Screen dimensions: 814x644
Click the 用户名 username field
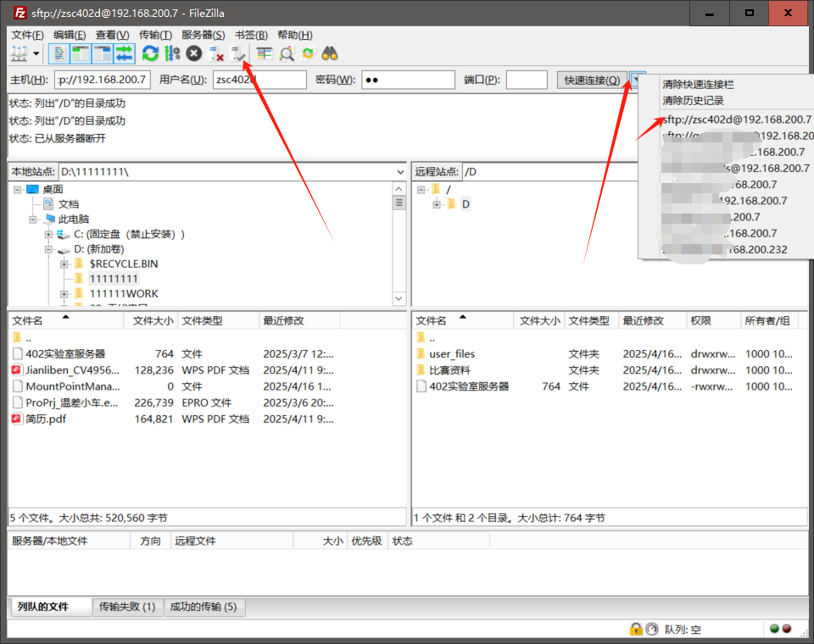(x=259, y=80)
